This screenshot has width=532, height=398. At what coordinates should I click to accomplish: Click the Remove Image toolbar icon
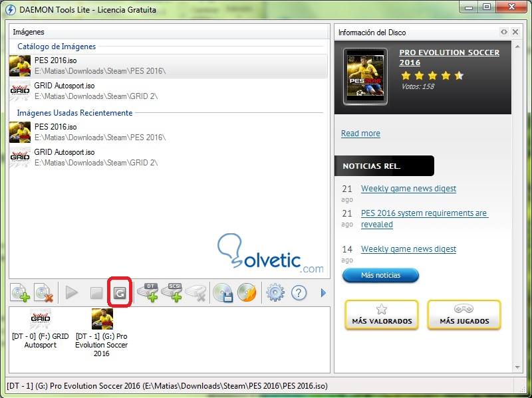[x=45, y=292]
